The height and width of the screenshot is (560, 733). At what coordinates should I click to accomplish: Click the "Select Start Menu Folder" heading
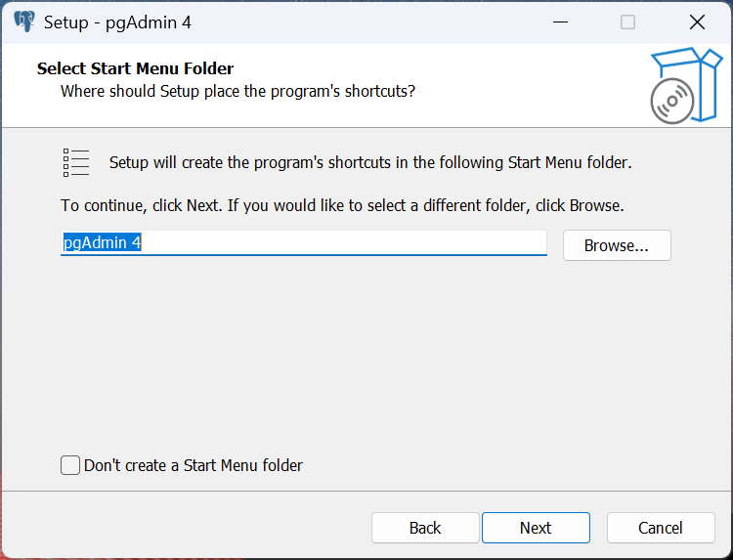pos(135,68)
